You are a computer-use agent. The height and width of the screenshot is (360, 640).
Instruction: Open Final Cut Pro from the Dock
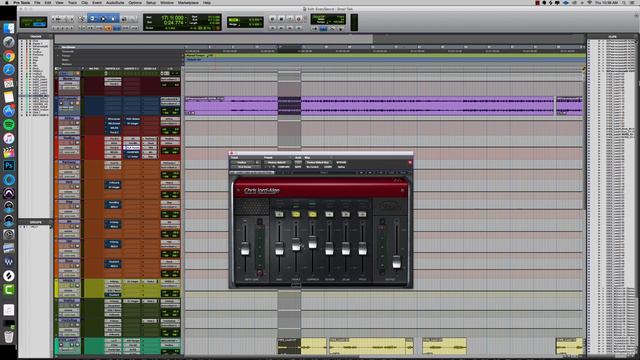point(9,152)
